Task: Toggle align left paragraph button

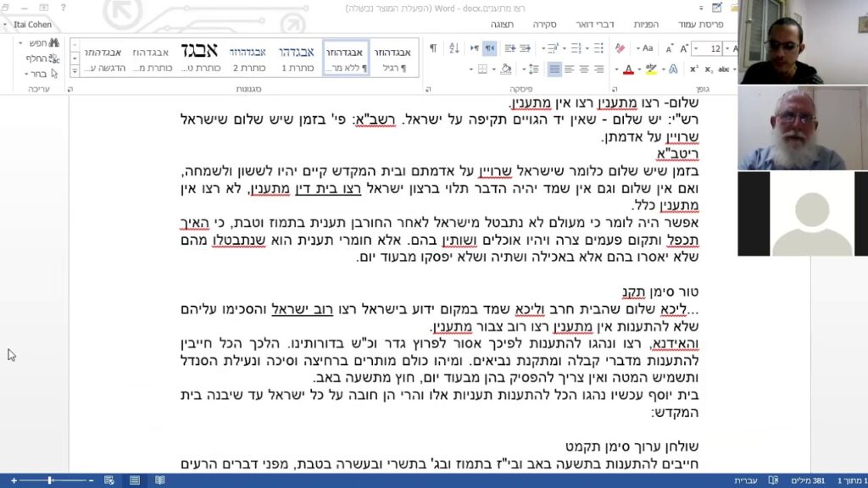Action: [x=569, y=69]
